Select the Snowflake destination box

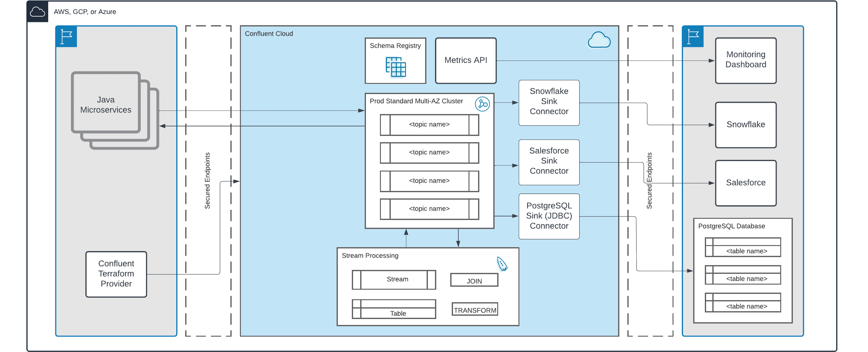(x=746, y=125)
